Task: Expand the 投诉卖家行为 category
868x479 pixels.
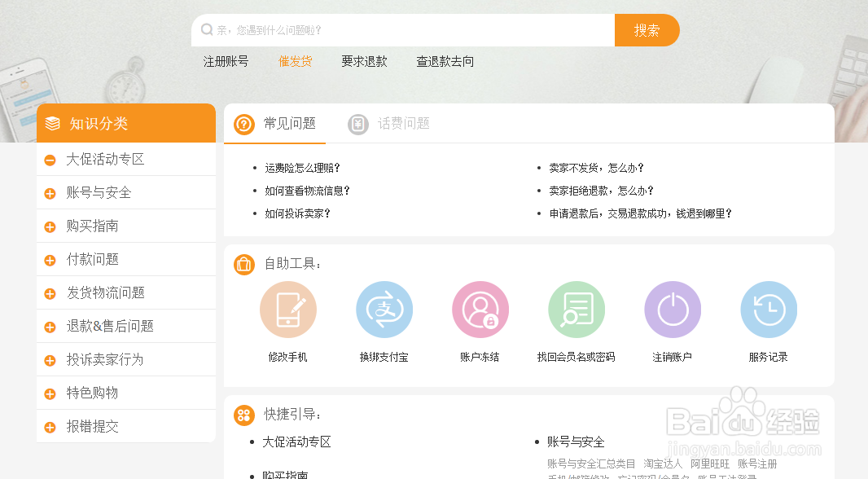Action: click(50, 361)
